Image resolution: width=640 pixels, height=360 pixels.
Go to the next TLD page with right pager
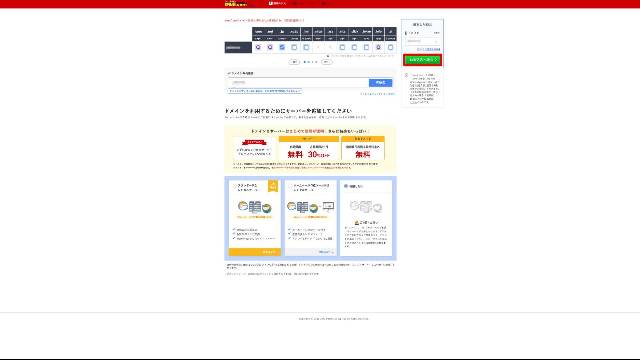326,62
